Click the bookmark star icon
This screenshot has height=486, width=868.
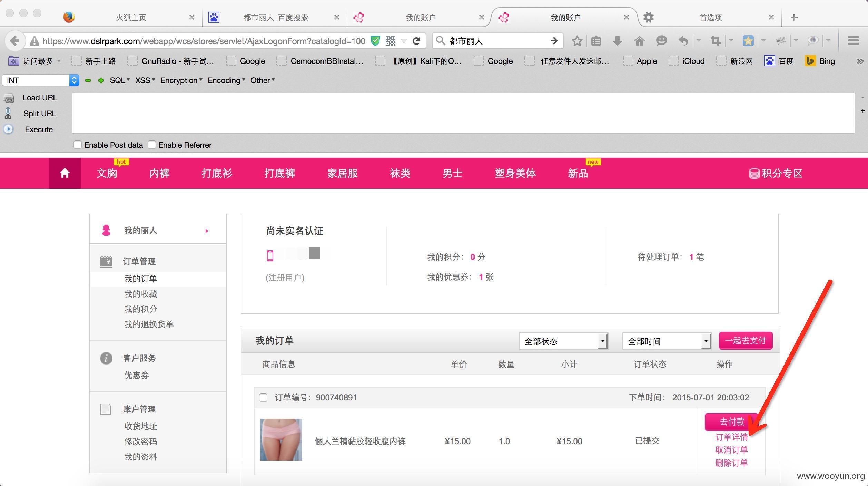point(577,41)
